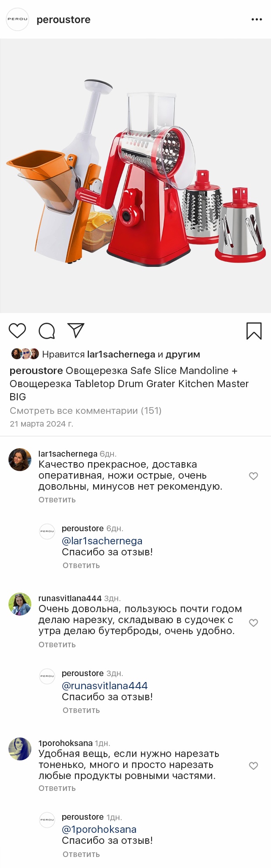Open the three-dot post options menu
Viewport: 271px width, 868px height.
coord(257,19)
